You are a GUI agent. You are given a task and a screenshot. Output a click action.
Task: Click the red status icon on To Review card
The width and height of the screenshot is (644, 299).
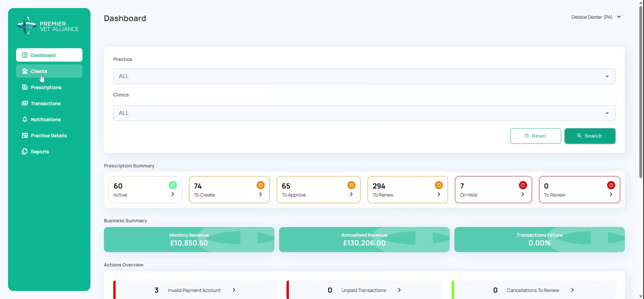coord(611,185)
